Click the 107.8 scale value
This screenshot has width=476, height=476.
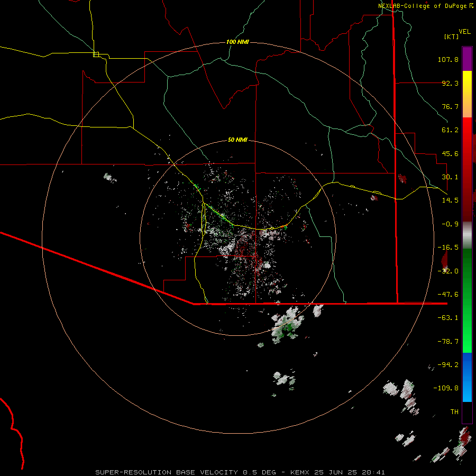click(448, 59)
